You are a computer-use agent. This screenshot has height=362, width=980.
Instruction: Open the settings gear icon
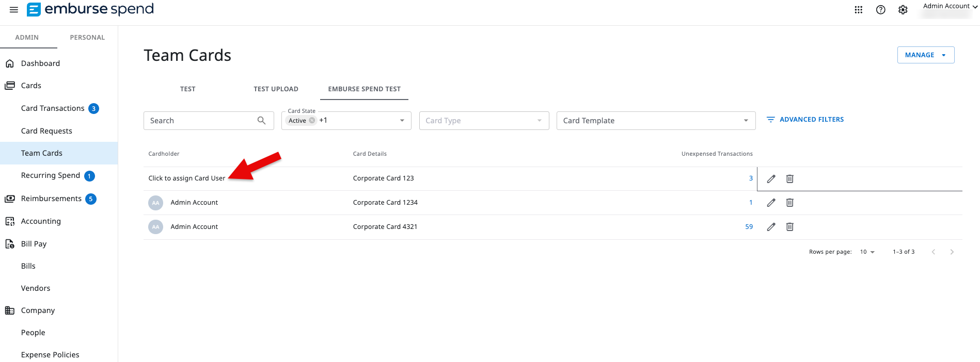[x=903, y=10]
